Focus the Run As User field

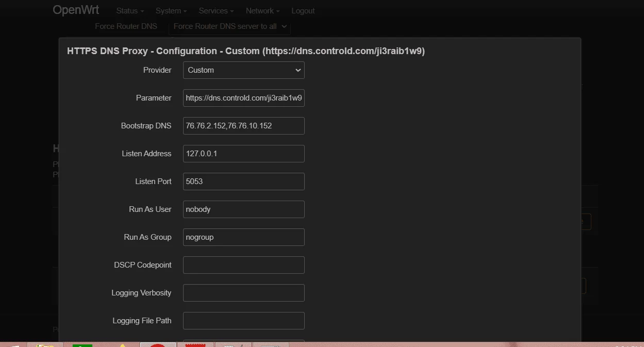(x=243, y=209)
